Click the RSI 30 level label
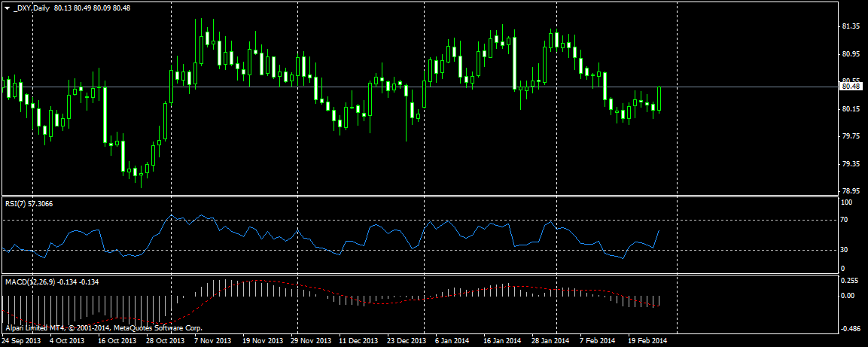Viewport: 868px width, 347px height. click(844, 250)
